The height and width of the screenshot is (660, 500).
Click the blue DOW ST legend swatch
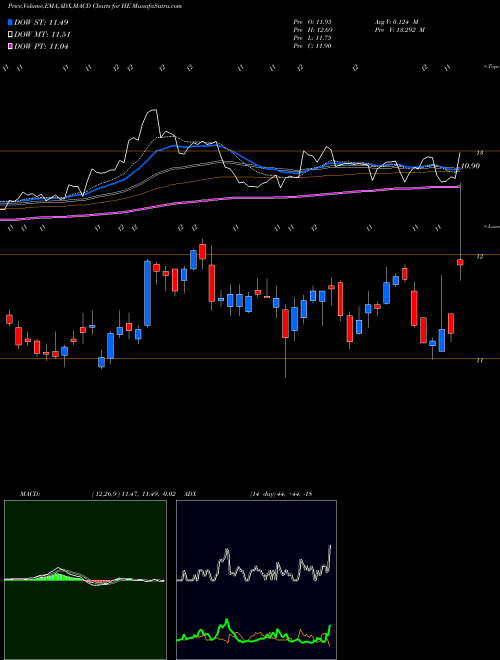click(x=10, y=22)
